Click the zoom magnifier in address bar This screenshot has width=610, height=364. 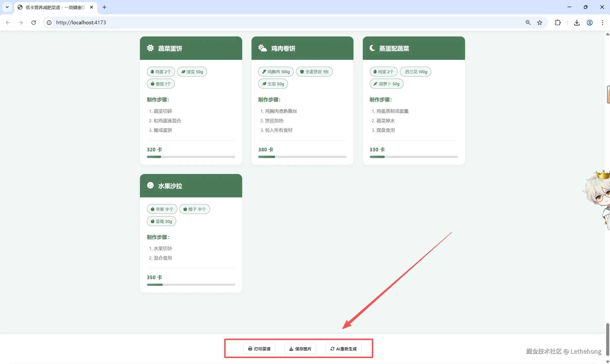pyautogui.click(x=528, y=23)
